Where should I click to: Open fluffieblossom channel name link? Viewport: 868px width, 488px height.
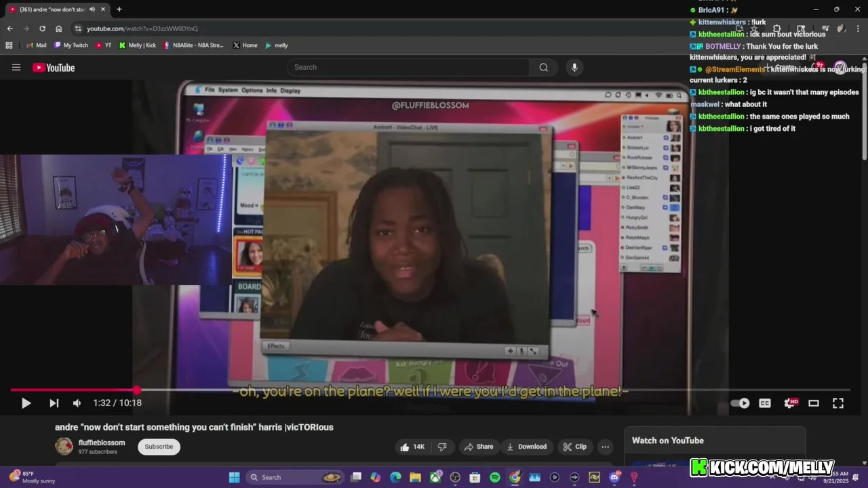(102, 443)
